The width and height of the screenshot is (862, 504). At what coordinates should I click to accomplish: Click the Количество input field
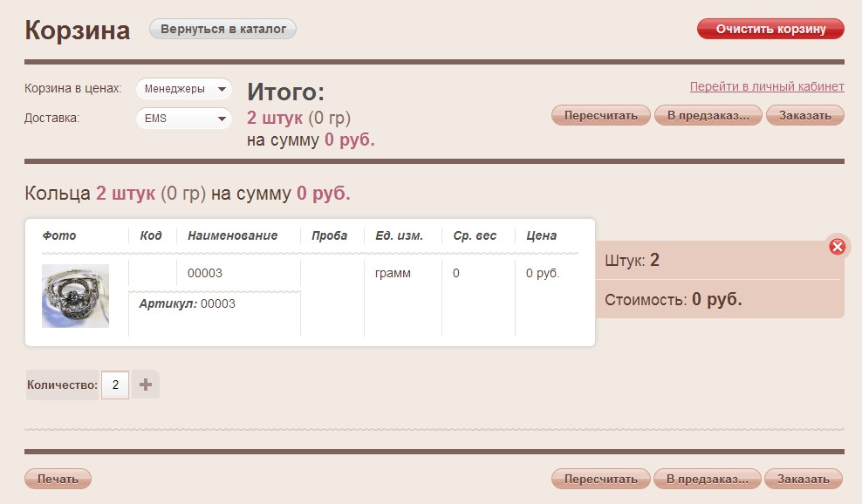click(115, 385)
